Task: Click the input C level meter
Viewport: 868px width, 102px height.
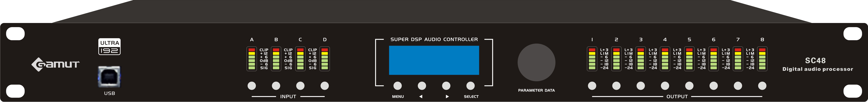Action: point(300,59)
